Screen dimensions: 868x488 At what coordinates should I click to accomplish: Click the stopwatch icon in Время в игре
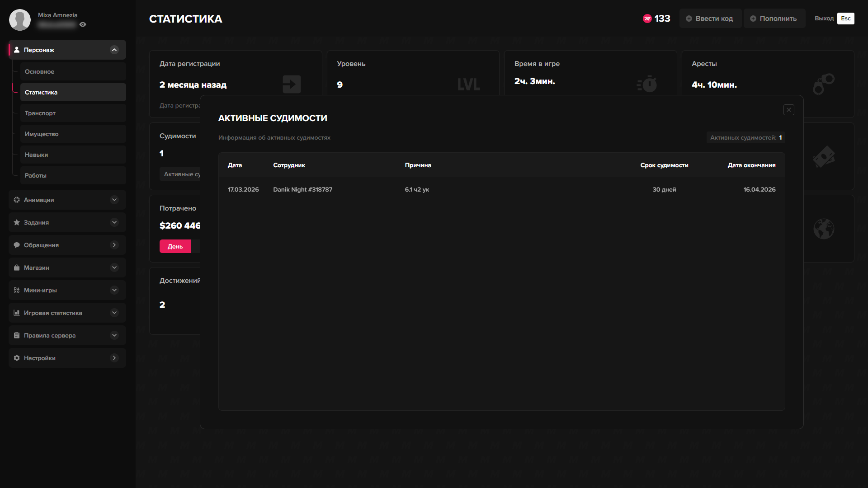647,84
